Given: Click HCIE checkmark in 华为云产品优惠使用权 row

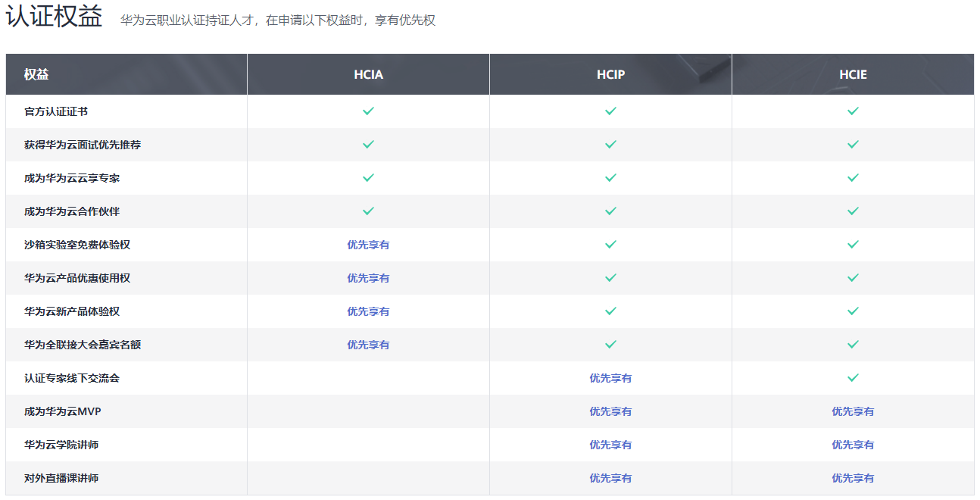Looking at the screenshot, I should (x=853, y=277).
